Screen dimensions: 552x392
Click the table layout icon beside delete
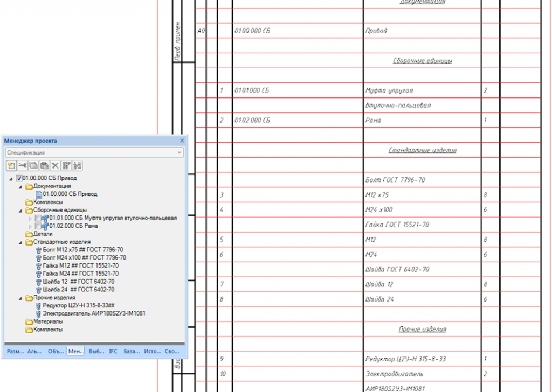(x=66, y=166)
